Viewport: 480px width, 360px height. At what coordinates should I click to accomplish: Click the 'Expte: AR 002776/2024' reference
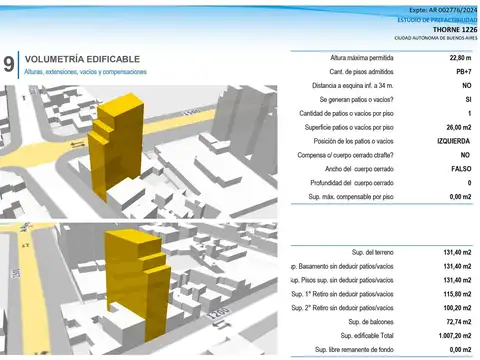point(443,10)
